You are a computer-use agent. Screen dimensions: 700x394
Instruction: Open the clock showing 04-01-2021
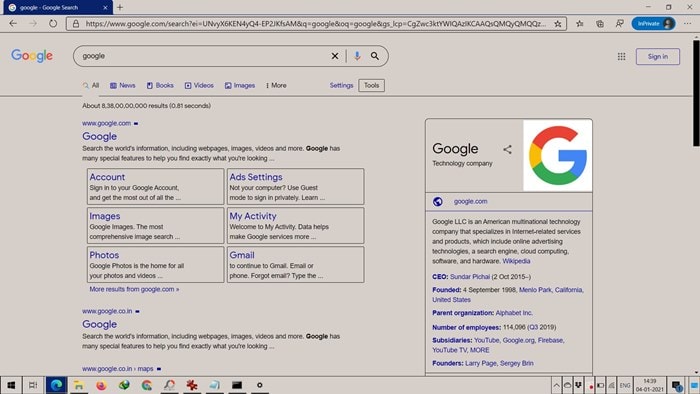pos(650,386)
